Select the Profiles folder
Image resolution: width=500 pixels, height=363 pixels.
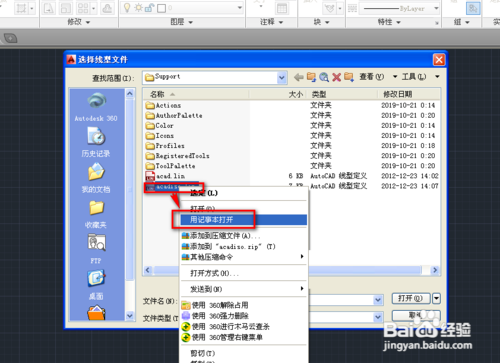point(165,146)
